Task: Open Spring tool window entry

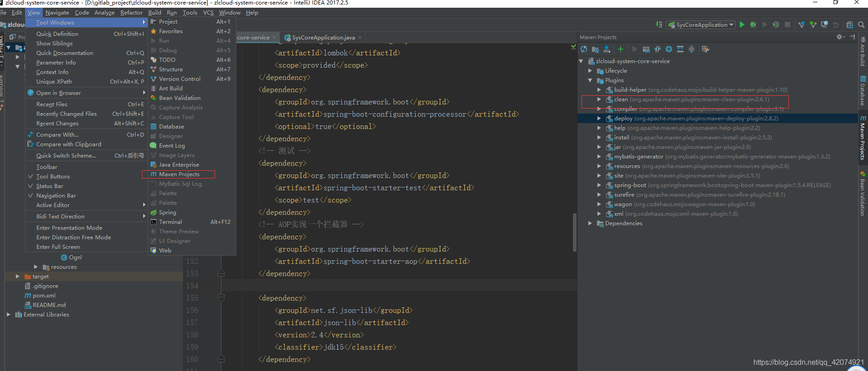Action: pyautogui.click(x=167, y=212)
